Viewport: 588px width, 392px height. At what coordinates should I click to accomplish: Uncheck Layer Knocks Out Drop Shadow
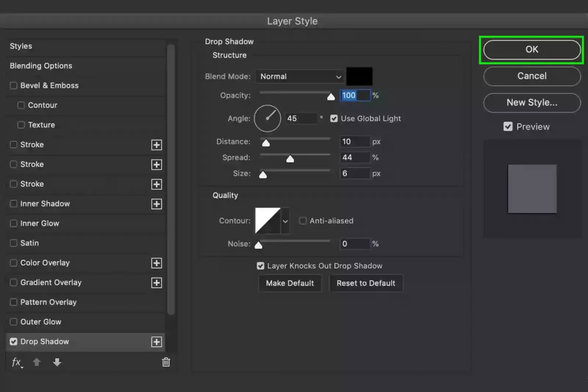(x=261, y=266)
